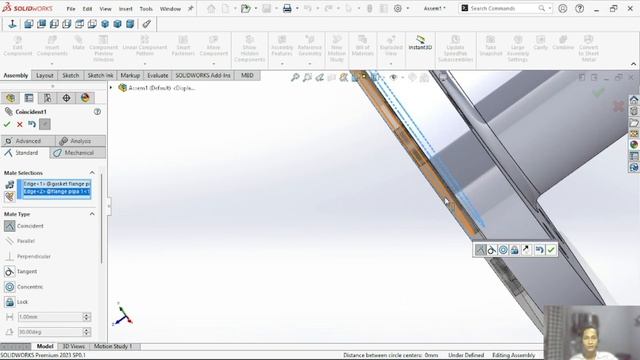Switch to the FeatureManager design tree tab
640x360 pixels.
(x=10, y=98)
